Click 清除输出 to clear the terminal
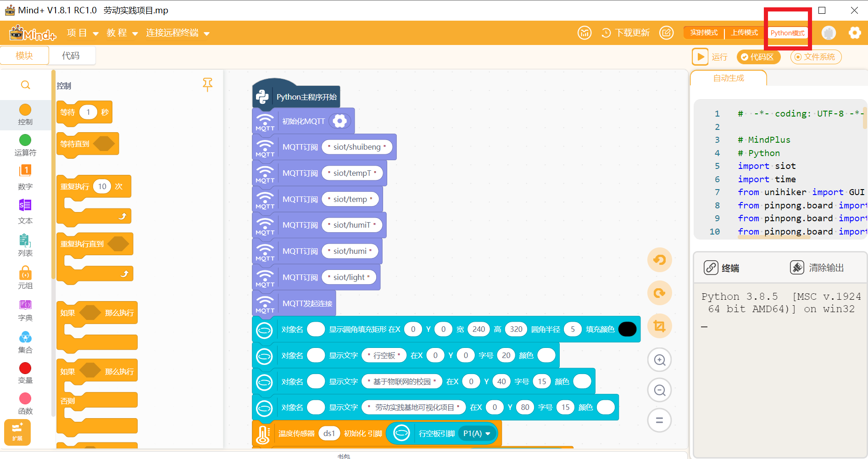The height and width of the screenshot is (459, 868). tap(817, 268)
